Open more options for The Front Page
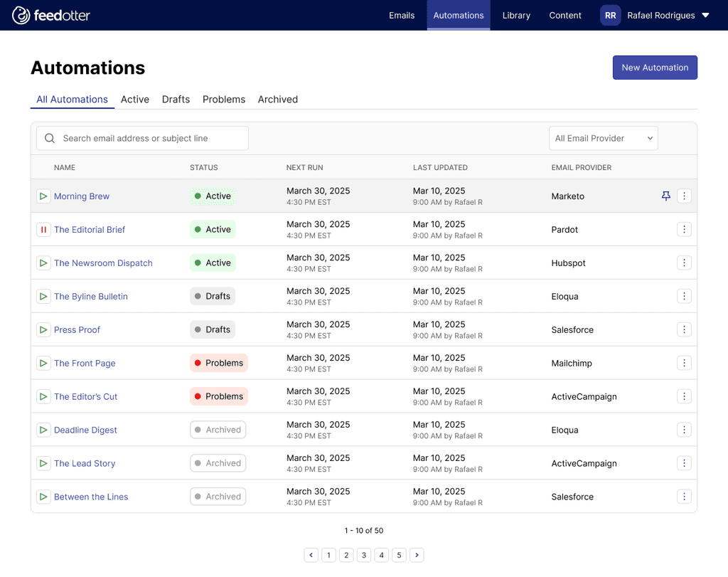The image size is (728, 577). pos(684,363)
